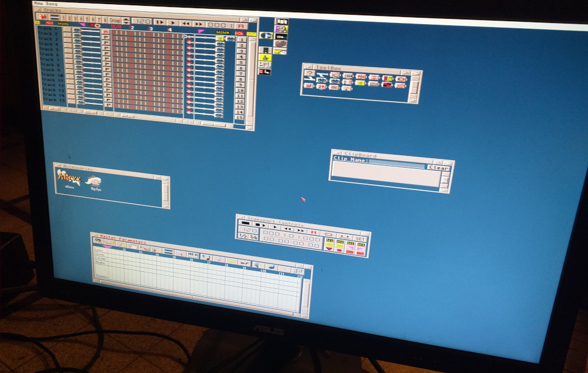The width and height of the screenshot is (588, 373).
Task: Click the Group up/down arrows in Tracks toolbar
Action: pyautogui.click(x=126, y=21)
